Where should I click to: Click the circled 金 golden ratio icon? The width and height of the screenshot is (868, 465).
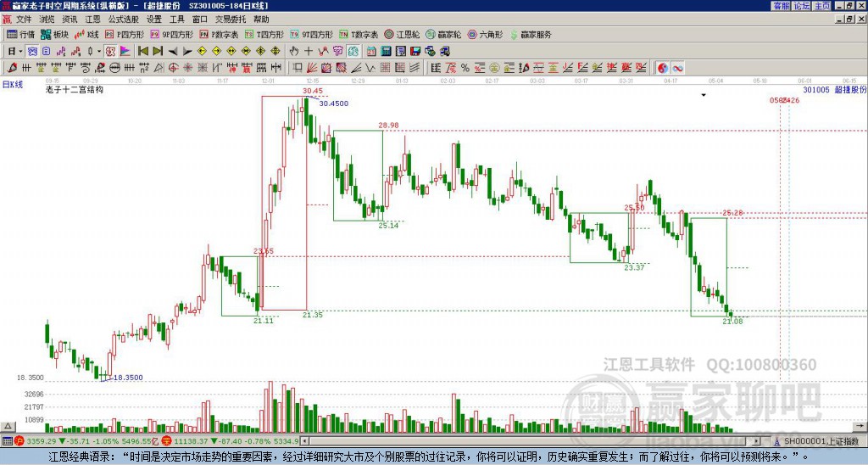click(494, 68)
